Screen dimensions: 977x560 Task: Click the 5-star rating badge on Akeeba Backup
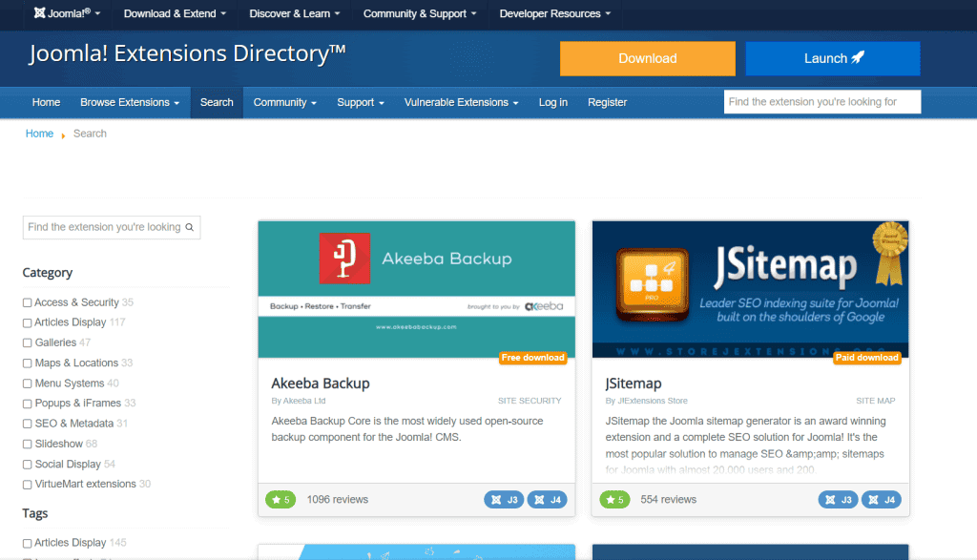[281, 500]
